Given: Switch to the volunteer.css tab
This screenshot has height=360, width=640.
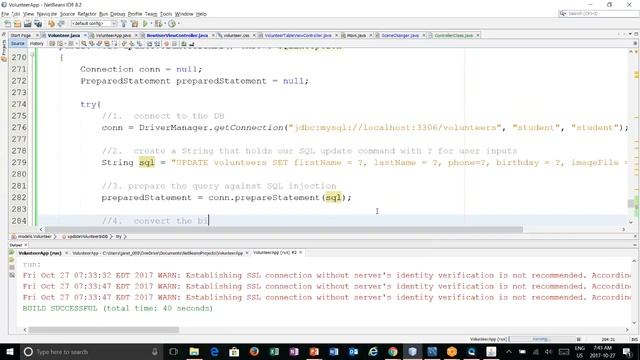Looking at the screenshot, I should pyautogui.click(x=236, y=36).
